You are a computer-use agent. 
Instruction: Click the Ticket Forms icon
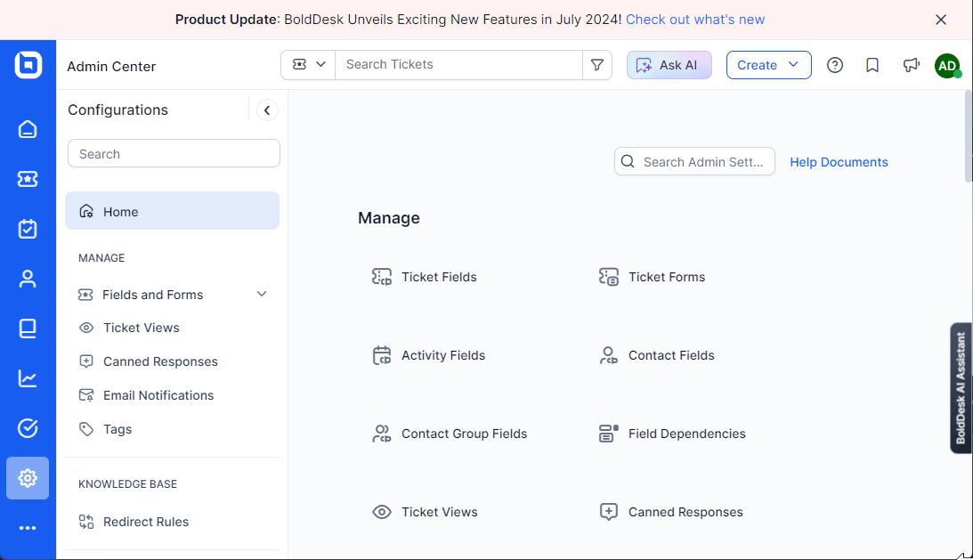pos(609,277)
